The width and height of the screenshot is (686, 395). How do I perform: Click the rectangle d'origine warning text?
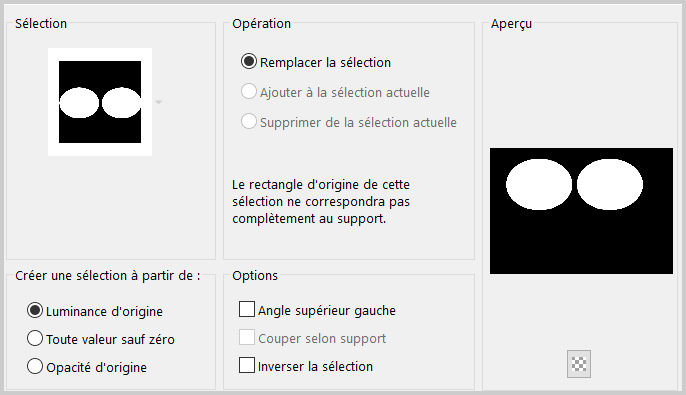[321, 201]
